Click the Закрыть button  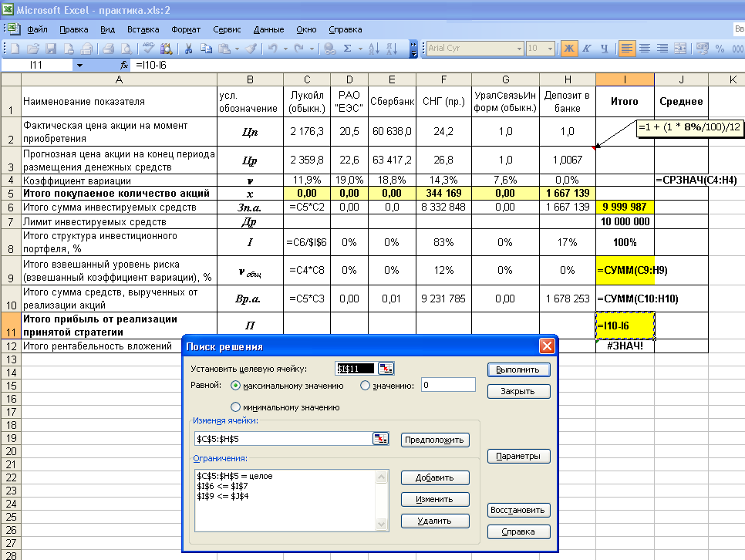[518, 391]
